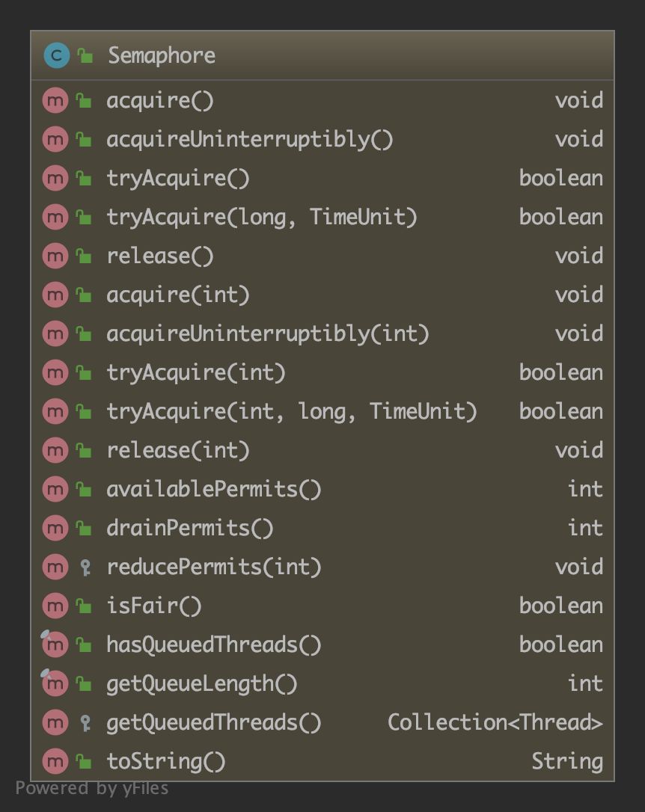Viewport: 645px width, 812px height.
Task: Click the method icon beside hasQueuedThreads()
Action: pyautogui.click(x=55, y=645)
